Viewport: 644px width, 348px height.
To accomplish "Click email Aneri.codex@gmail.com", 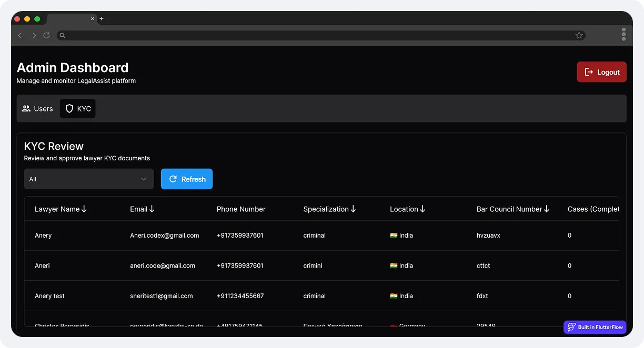I will point(165,236).
